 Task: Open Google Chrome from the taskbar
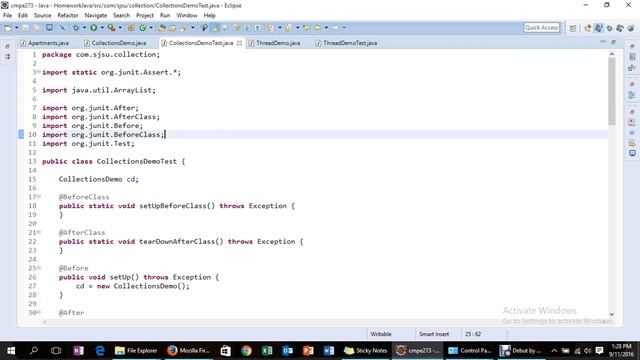coord(246,351)
